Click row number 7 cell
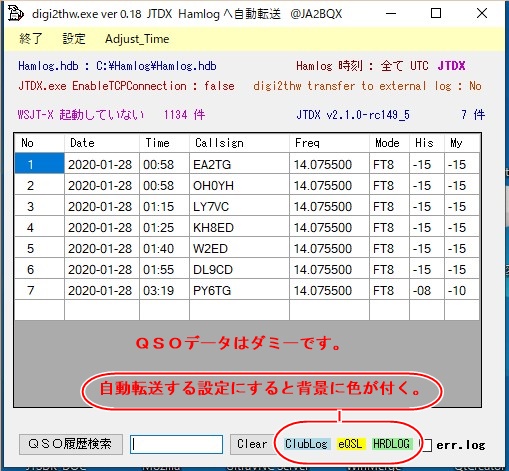The width and height of the screenshot is (509, 471). (x=39, y=290)
